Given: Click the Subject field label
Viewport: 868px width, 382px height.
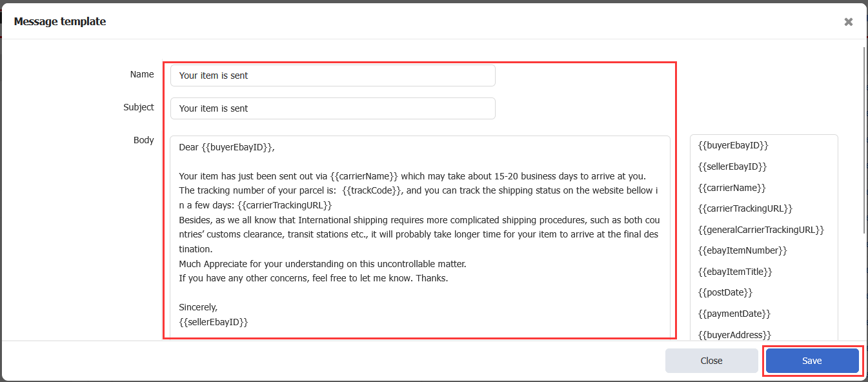Looking at the screenshot, I should click(139, 107).
